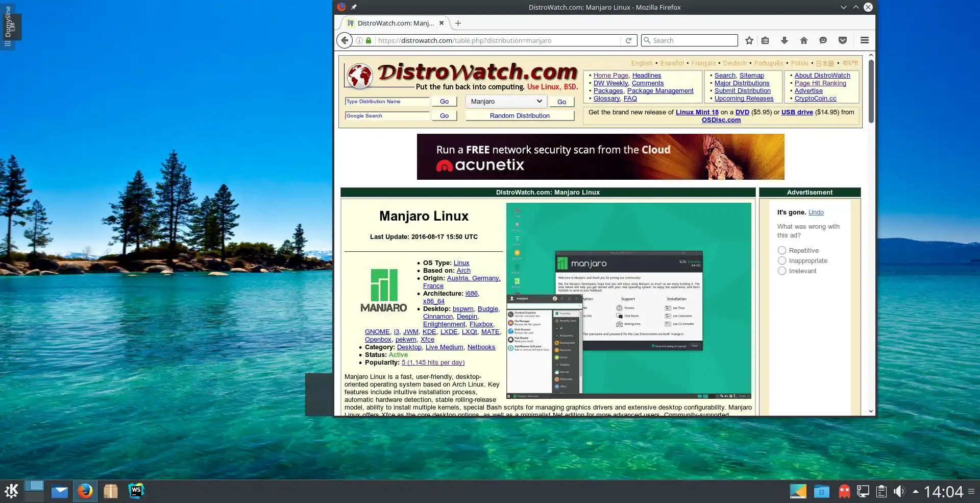Open site information icon in the address bar
This screenshot has width=980, height=503.
[x=359, y=40]
